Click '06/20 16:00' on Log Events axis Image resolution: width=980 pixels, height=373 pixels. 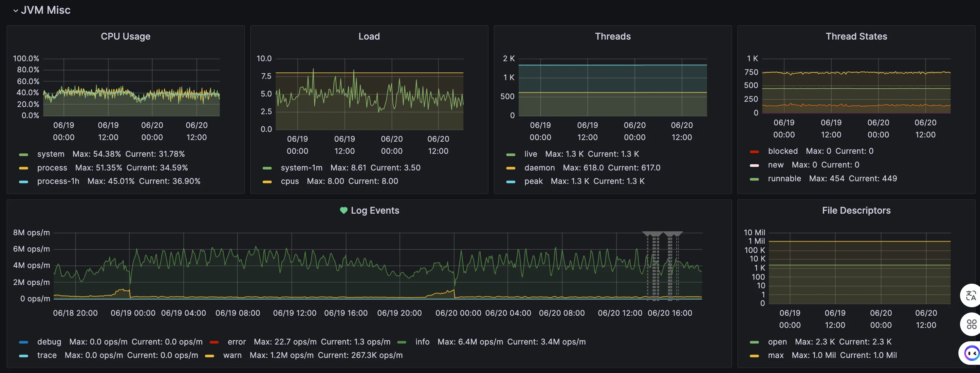tap(670, 313)
